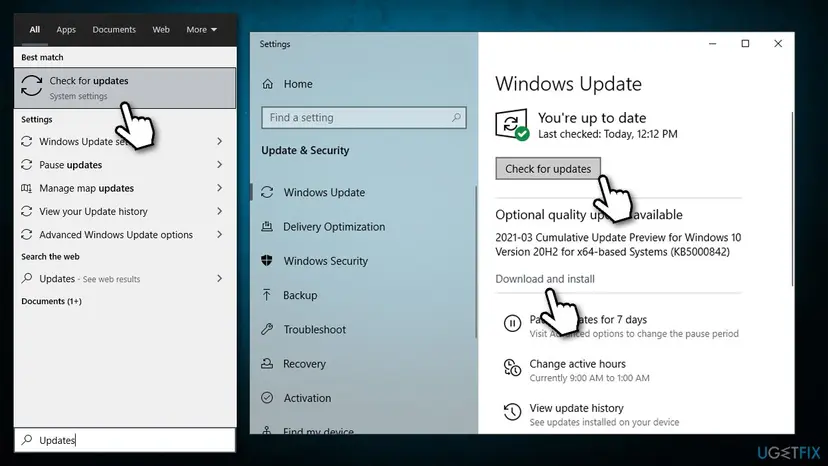Image resolution: width=828 pixels, height=466 pixels.
Task: Open the More dropdown in search filters
Action: coord(201,30)
